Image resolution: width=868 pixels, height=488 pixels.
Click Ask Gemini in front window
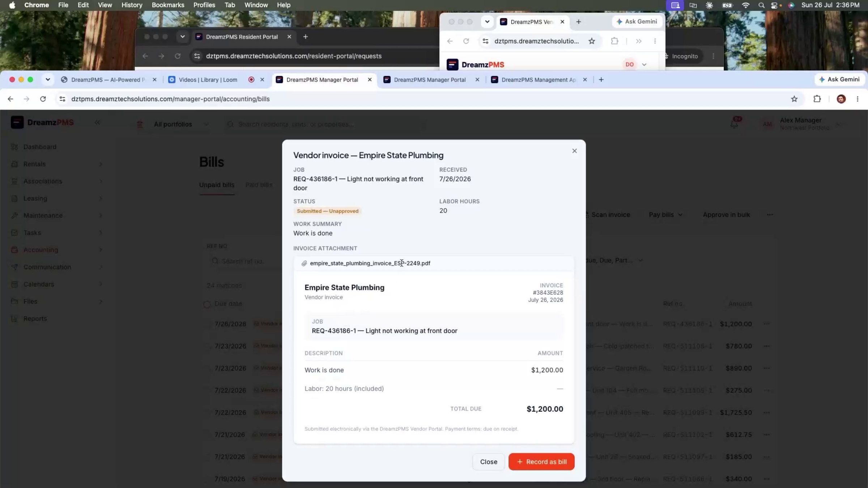[x=839, y=80]
